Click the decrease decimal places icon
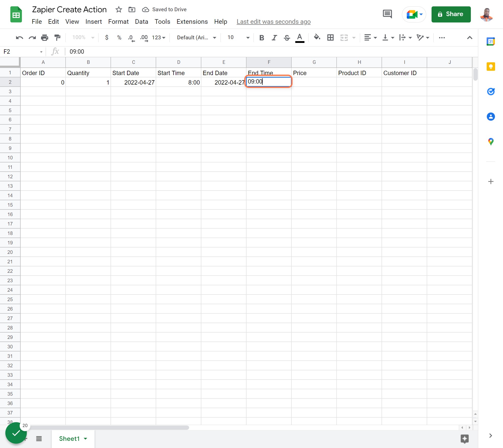This screenshot has height=448, width=503. click(x=131, y=38)
